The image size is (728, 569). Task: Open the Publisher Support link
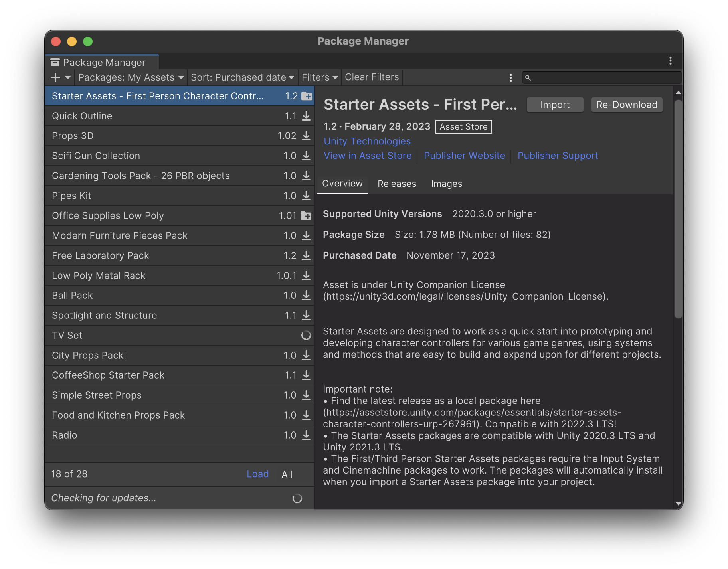pyautogui.click(x=558, y=156)
